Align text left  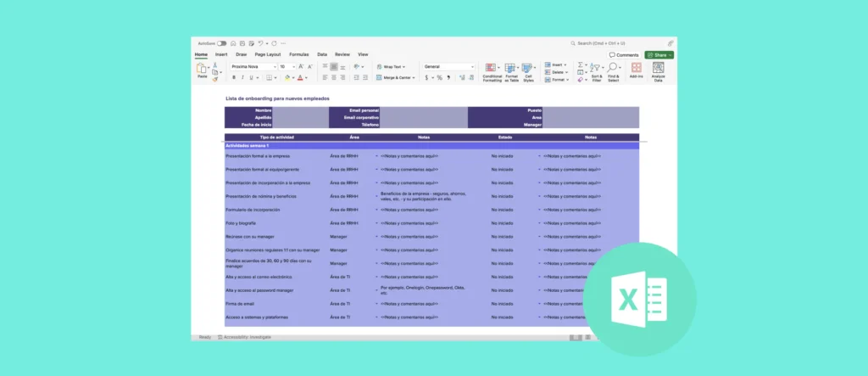coord(325,77)
